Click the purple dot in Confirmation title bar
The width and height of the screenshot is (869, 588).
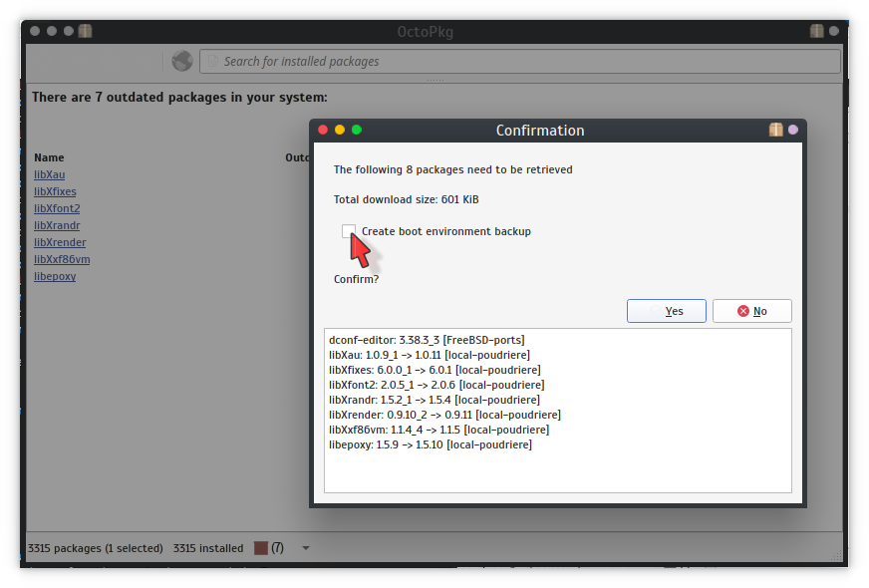[x=793, y=131]
